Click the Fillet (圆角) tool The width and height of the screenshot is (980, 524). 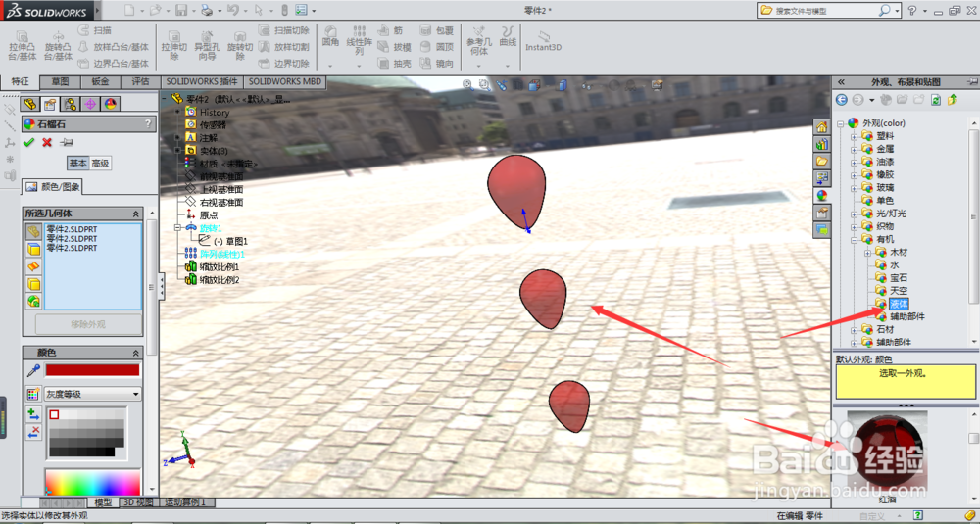point(330,37)
